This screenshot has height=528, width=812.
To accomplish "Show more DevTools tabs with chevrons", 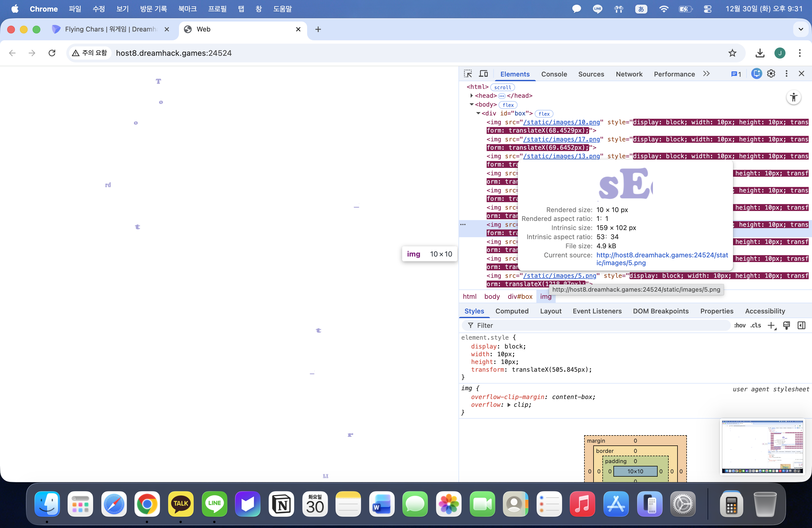I will click(x=706, y=74).
